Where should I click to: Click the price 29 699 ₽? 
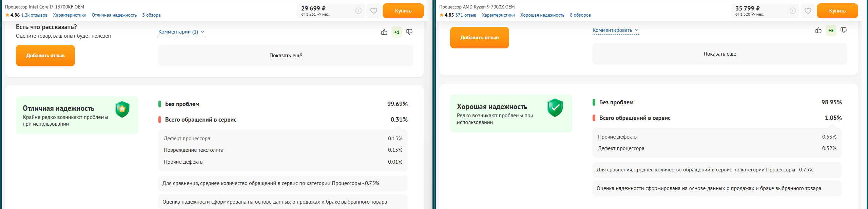tap(313, 8)
